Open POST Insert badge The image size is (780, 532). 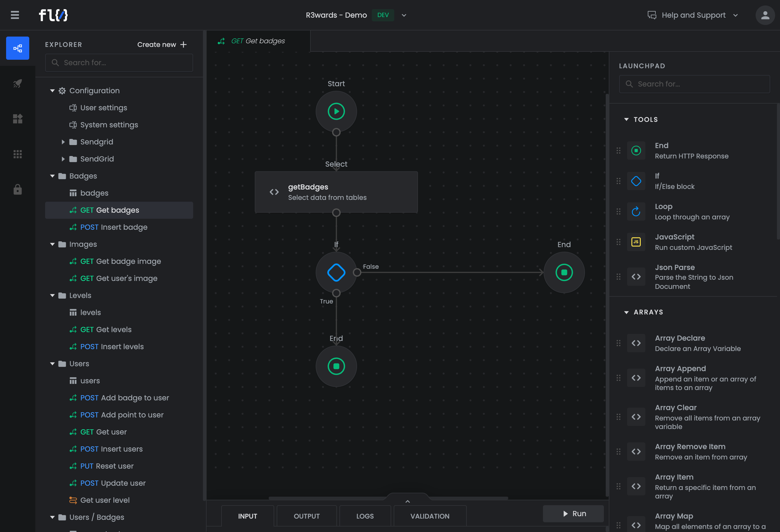pyautogui.click(x=114, y=227)
